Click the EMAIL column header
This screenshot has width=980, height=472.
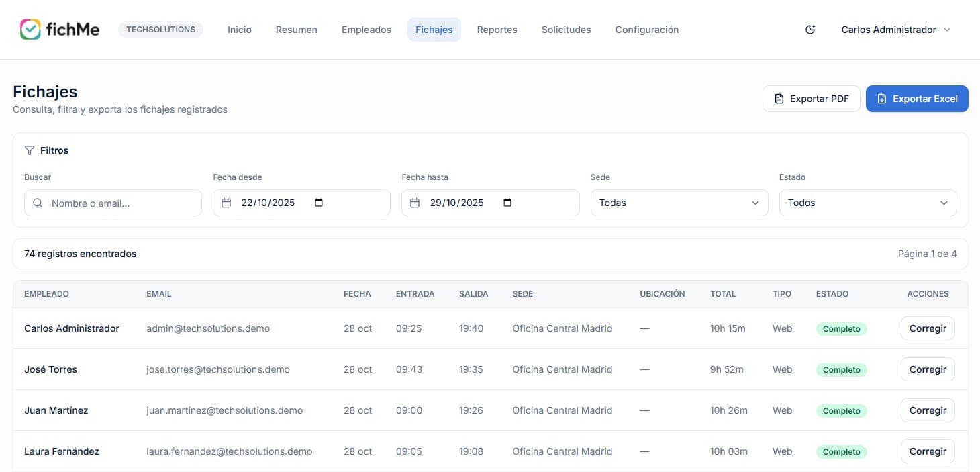click(x=159, y=294)
